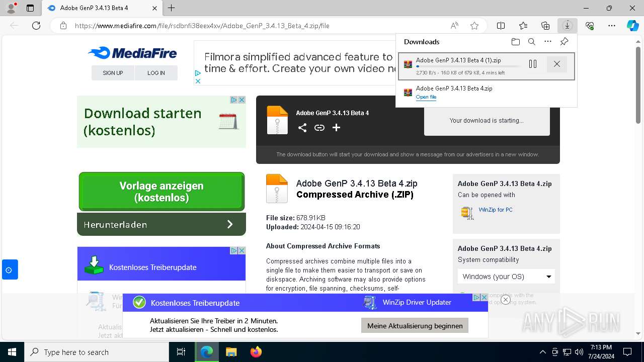
Task: Click the taskbar search box
Action: click(x=97, y=352)
